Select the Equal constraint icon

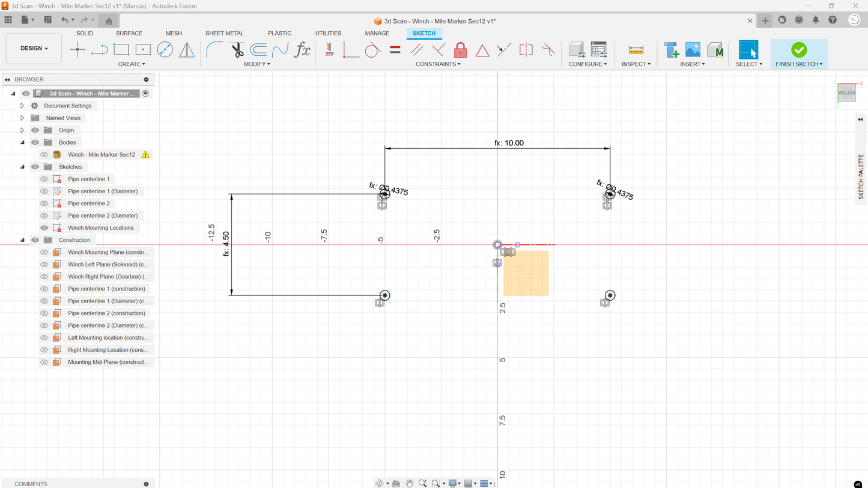395,50
